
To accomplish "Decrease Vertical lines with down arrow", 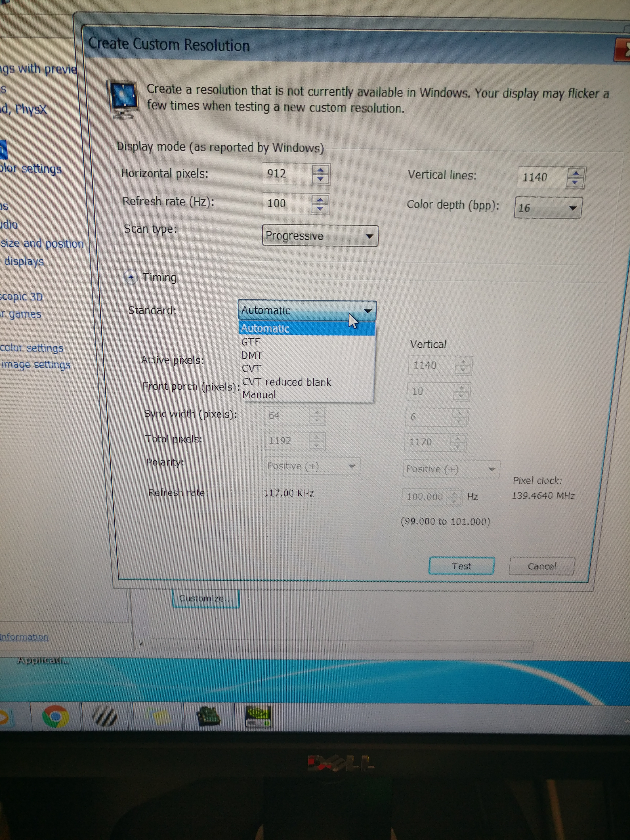I will [575, 183].
